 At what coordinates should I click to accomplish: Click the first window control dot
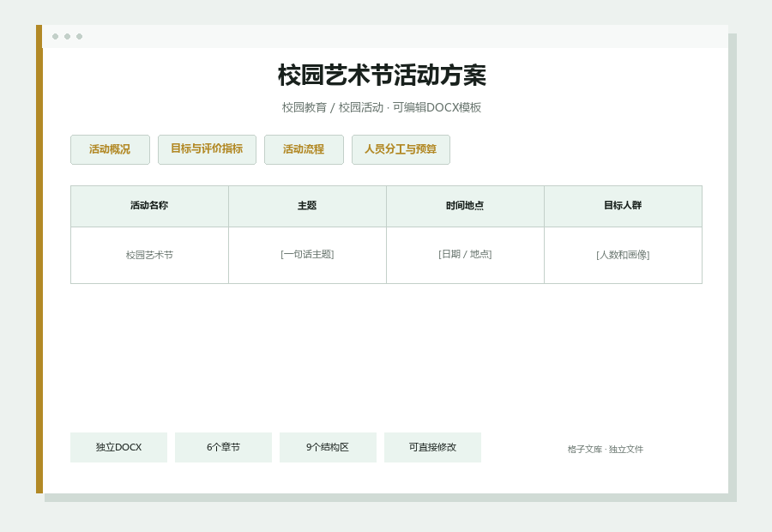coord(55,36)
